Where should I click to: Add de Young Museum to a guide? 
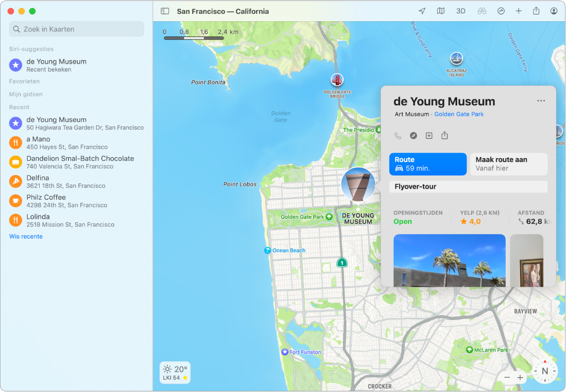(x=429, y=135)
